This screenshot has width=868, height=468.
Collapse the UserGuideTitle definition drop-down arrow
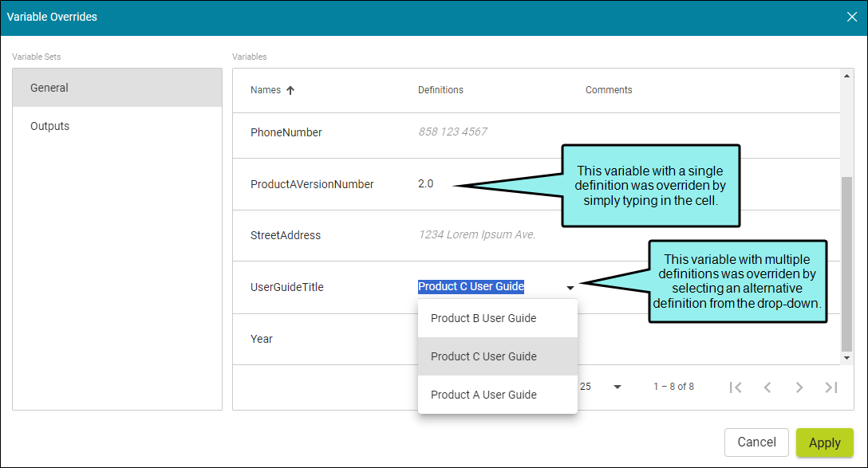[570, 288]
